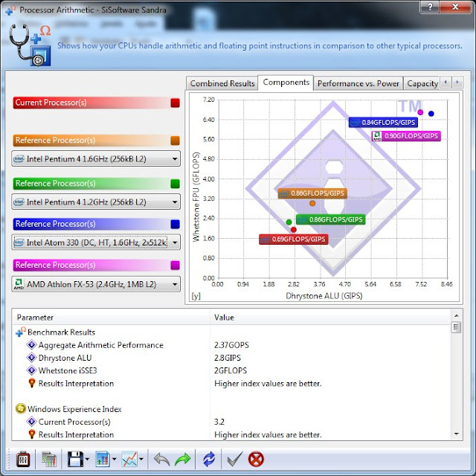The width and height of the screenshot is (476, 476).
Task: Click the blue 0.84GFLOPS/GIPS chart label
Action: (x=383, y=122)
